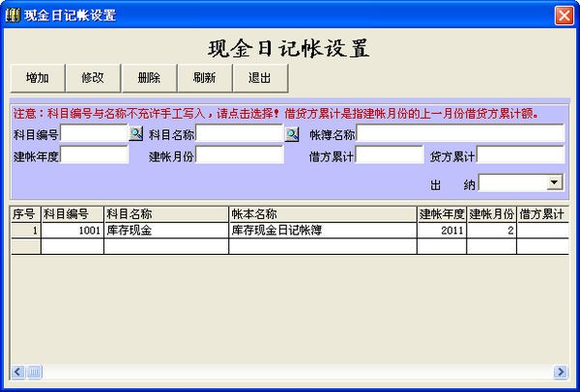Click the 帐本名称 column header
580x392 pixels.
tap(322, 214)
